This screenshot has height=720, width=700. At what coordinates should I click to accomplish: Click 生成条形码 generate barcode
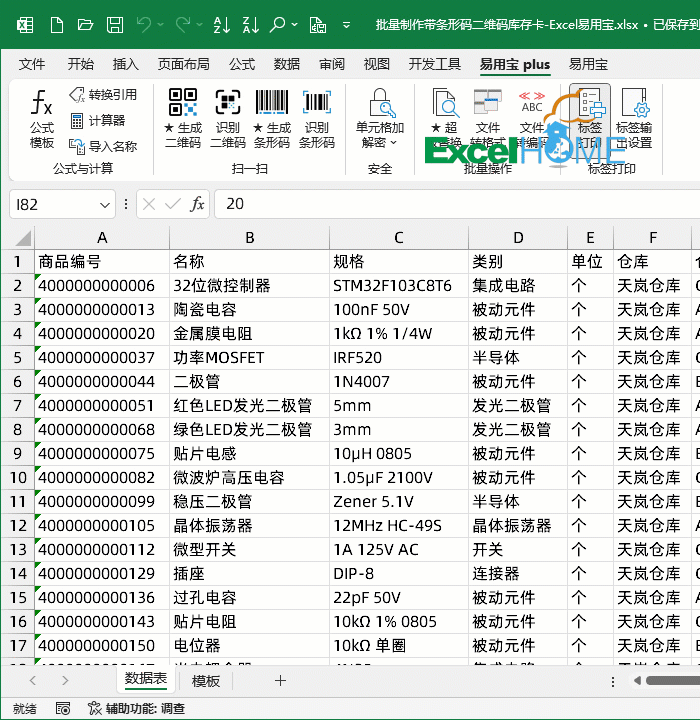(x=272, y=118)
